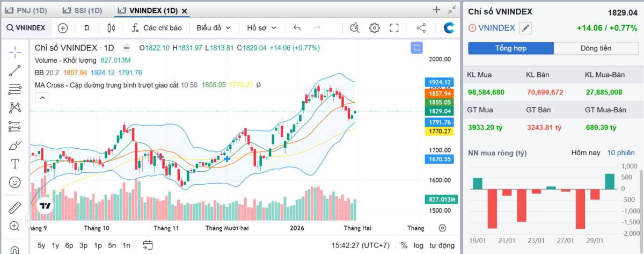Set range to 1p
Image resolution: width=644 pixels, height=254 pixels.
point(98,245)
